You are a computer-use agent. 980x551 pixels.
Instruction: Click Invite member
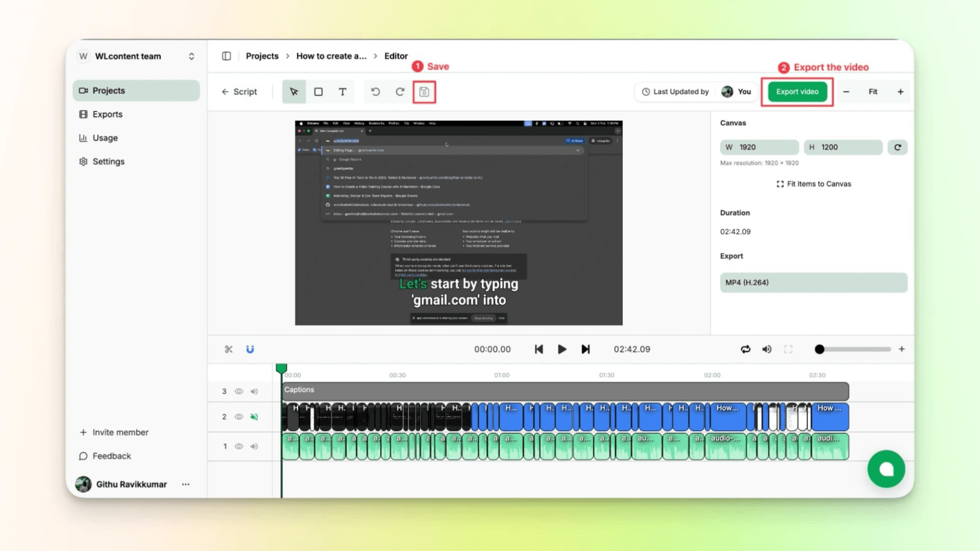(114, 432)
